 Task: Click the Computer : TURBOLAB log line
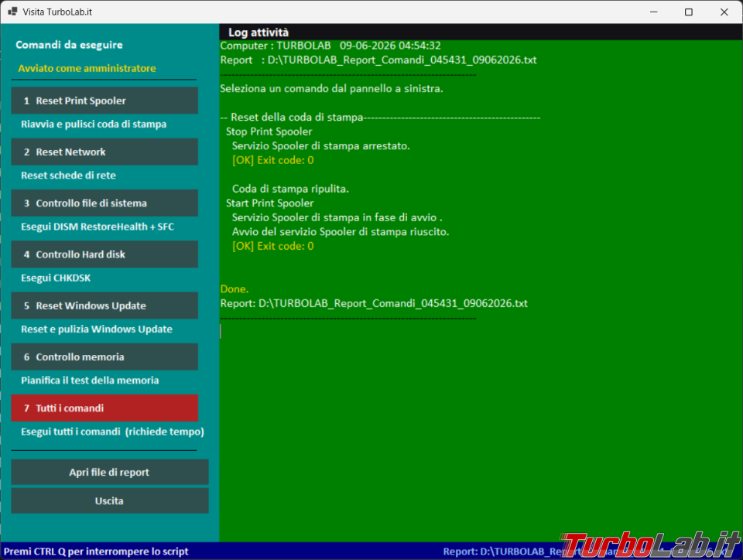pyautogui.click(x=330, y=46)
